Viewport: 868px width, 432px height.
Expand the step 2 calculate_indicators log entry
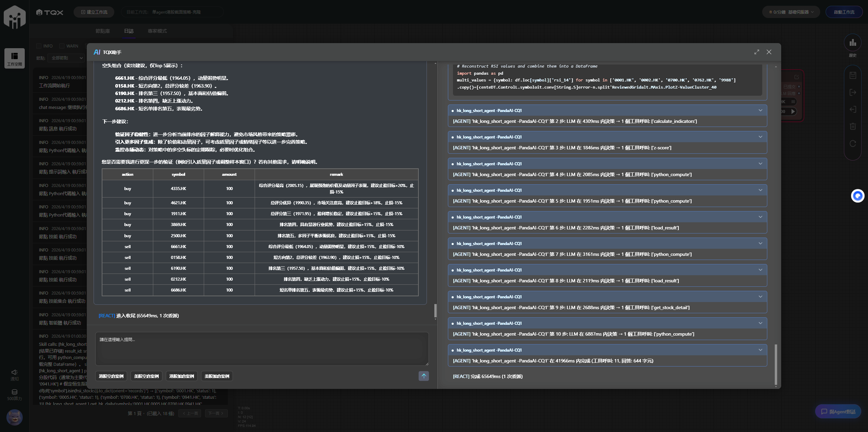760,110
